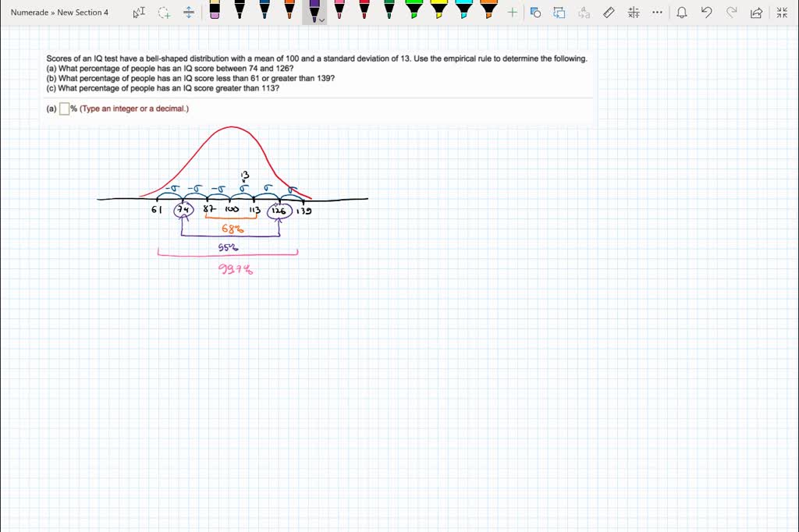Toggle the scroll direction tool
This screenshot has width=799, height=532.
pos(188,12)
